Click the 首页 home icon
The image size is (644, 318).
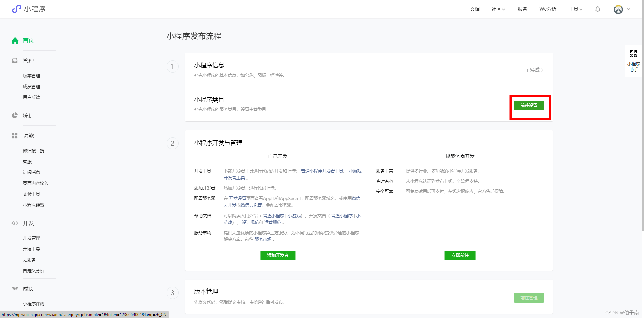15,40
